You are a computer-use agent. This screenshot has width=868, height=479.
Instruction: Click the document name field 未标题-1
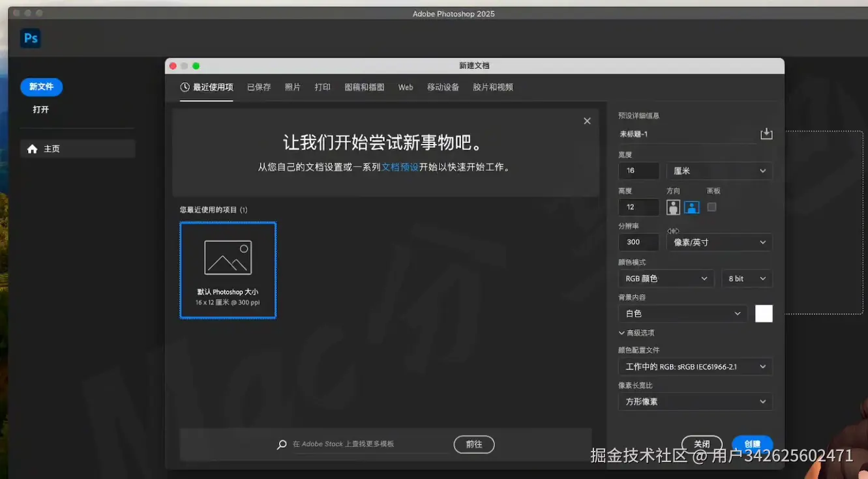687,134
